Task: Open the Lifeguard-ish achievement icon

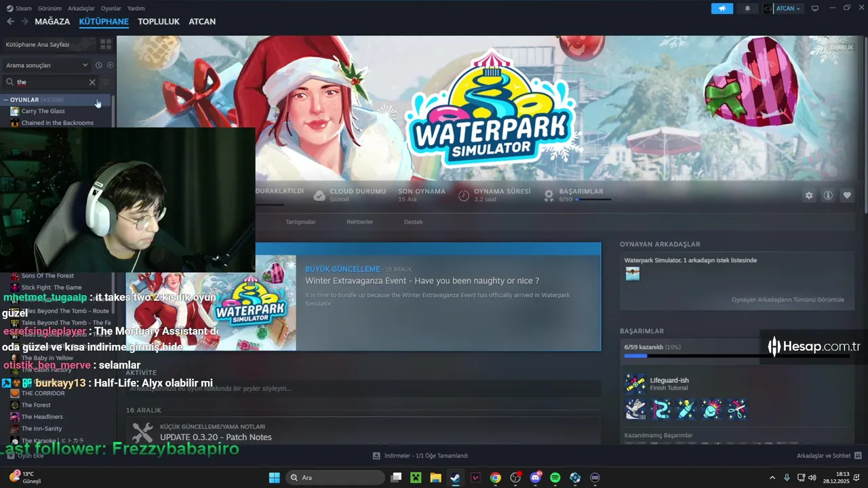Action: 635,384
